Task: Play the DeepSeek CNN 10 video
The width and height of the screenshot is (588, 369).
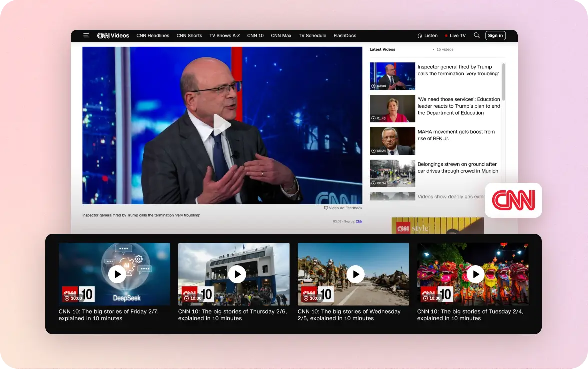Action: (118, 274)
